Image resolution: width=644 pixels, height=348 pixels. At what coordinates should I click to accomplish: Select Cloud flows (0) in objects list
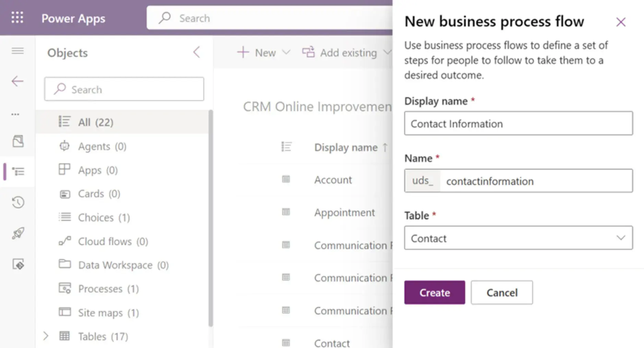(x=122, y=241)
